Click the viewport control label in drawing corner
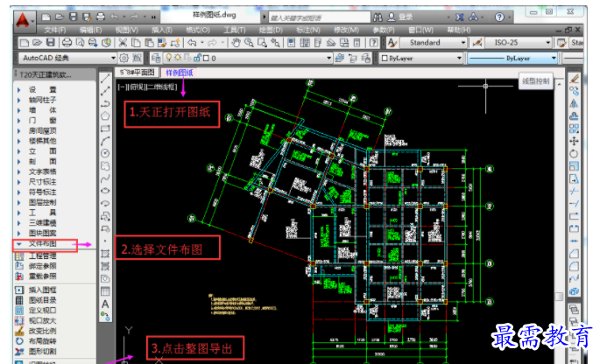The width and height of the screenshot is (600, 364). click(x=148, y=87)
